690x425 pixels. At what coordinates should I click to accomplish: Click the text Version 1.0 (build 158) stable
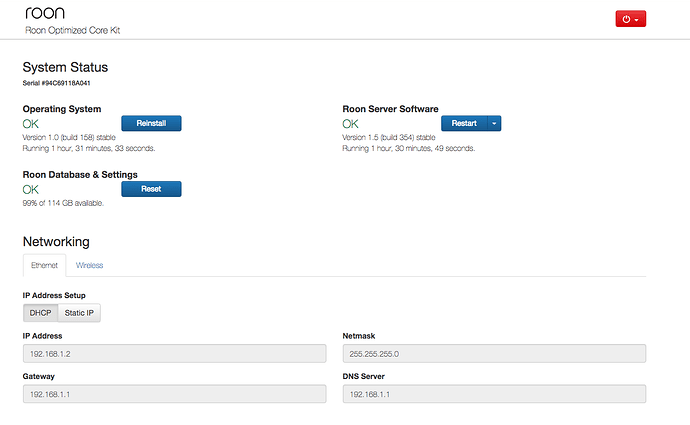click(x=69, y=137)
